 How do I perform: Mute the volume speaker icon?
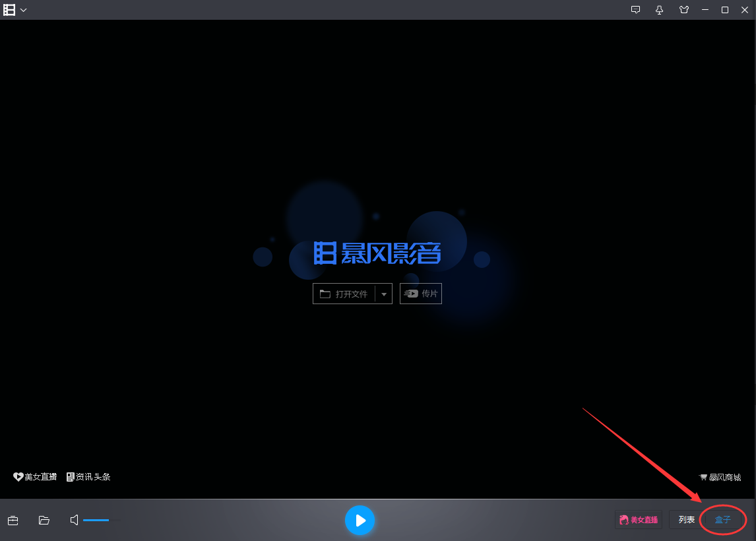coord(75,520)
